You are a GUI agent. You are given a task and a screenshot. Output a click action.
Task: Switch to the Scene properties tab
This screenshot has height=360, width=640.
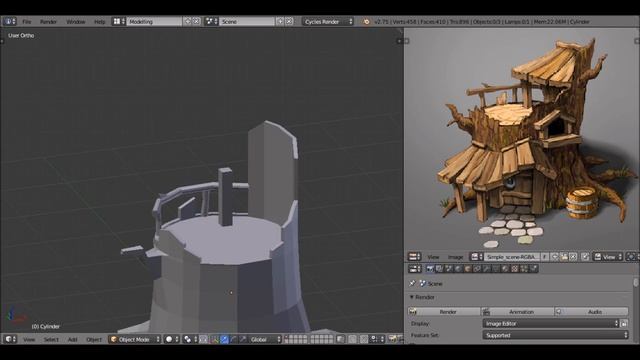click(x=449, y=269)
